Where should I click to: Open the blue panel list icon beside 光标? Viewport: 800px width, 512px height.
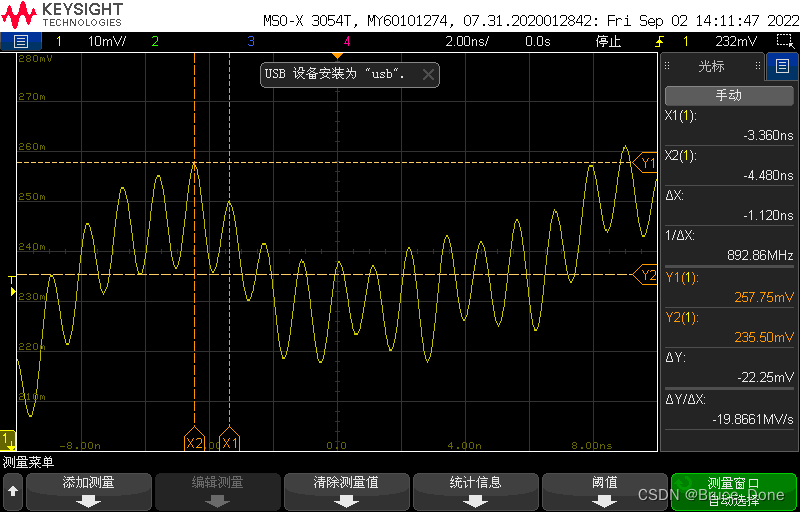click(782, 66)
